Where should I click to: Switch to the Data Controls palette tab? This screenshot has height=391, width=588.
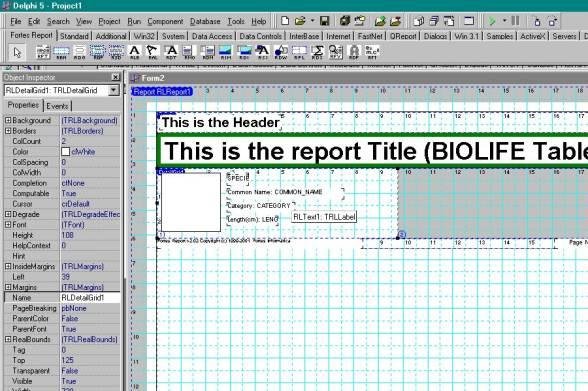point(261,36)
